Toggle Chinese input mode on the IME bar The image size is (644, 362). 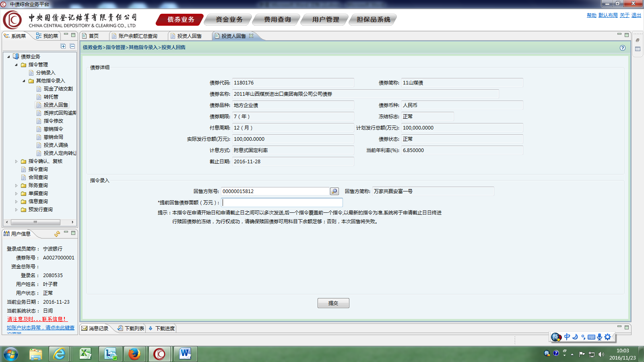(567, 337)
